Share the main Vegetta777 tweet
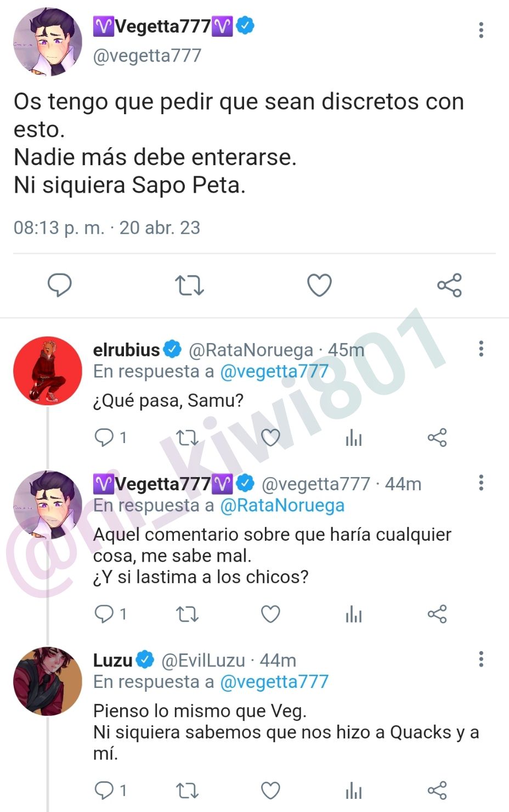Image resolution: width=509 pixels, height=812 pixels. click(449, 285)
